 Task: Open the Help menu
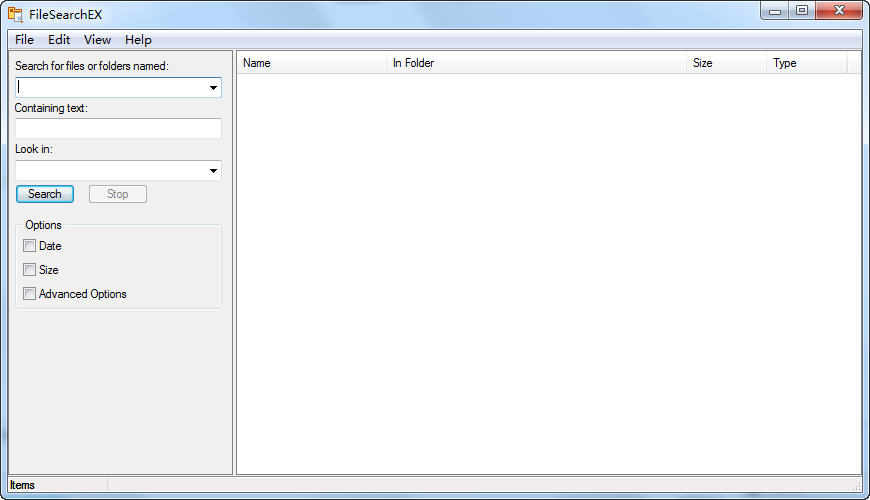click(x=138, y=40)
